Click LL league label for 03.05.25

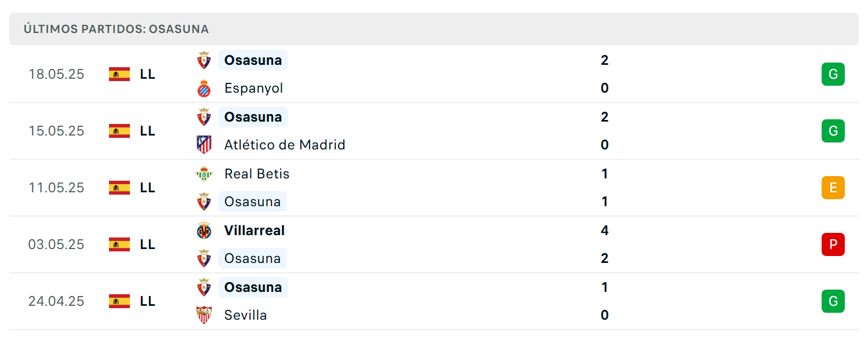click(147, 244)
